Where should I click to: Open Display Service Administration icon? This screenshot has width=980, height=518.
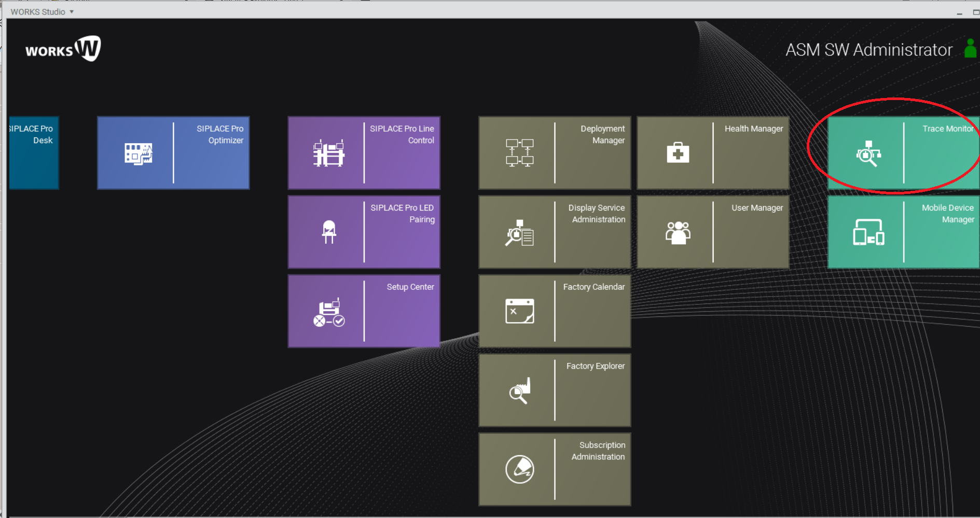519,233
